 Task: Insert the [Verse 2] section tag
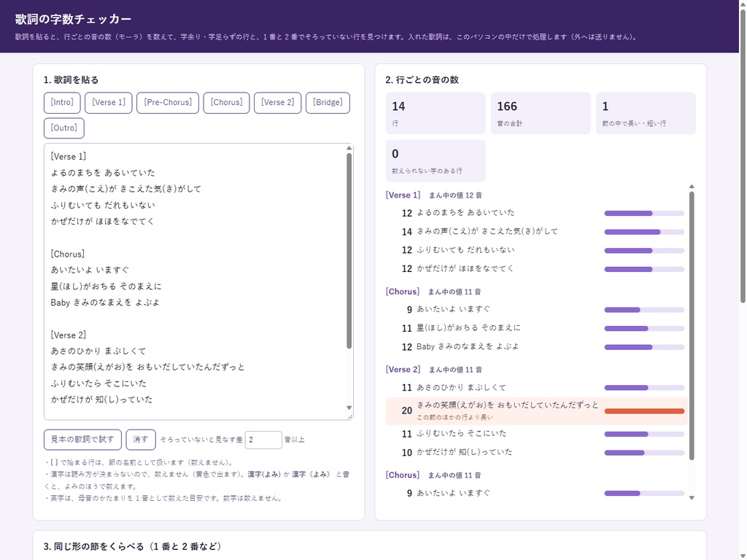pyautogui.click(x=278, y=103)
